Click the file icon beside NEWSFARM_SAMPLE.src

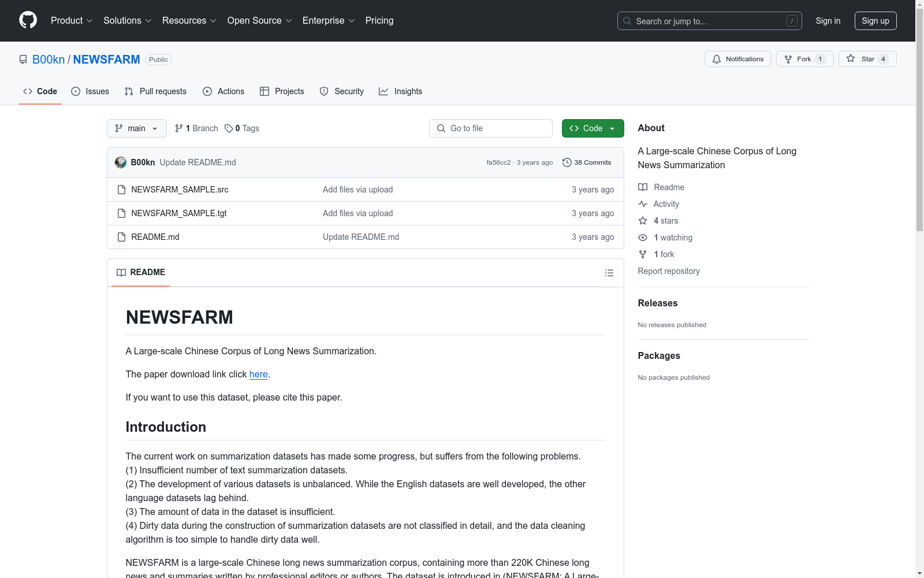121,190
